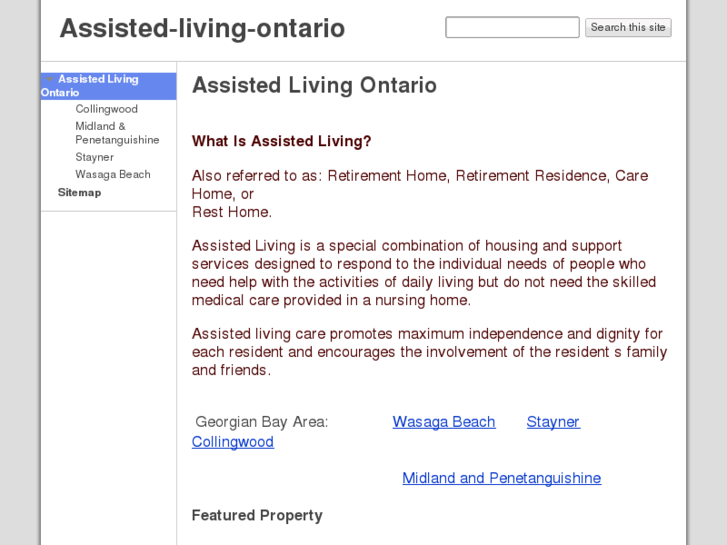Collapse the Assisted Living Ontario tree arrow
Viewport: 727px width, 545px height.
pos(49,79)
